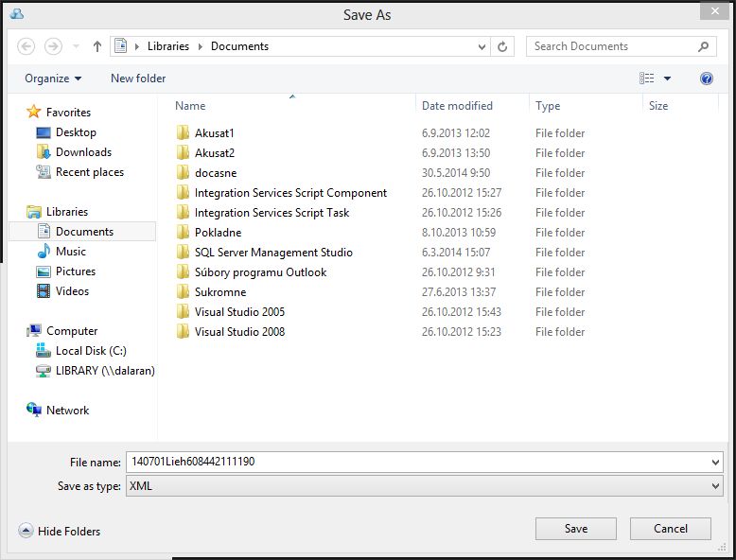Image resolution: width=736 pixels, height=560 pixels.
Task: Expand the Save as type dropdown
Action: [714, 486]
